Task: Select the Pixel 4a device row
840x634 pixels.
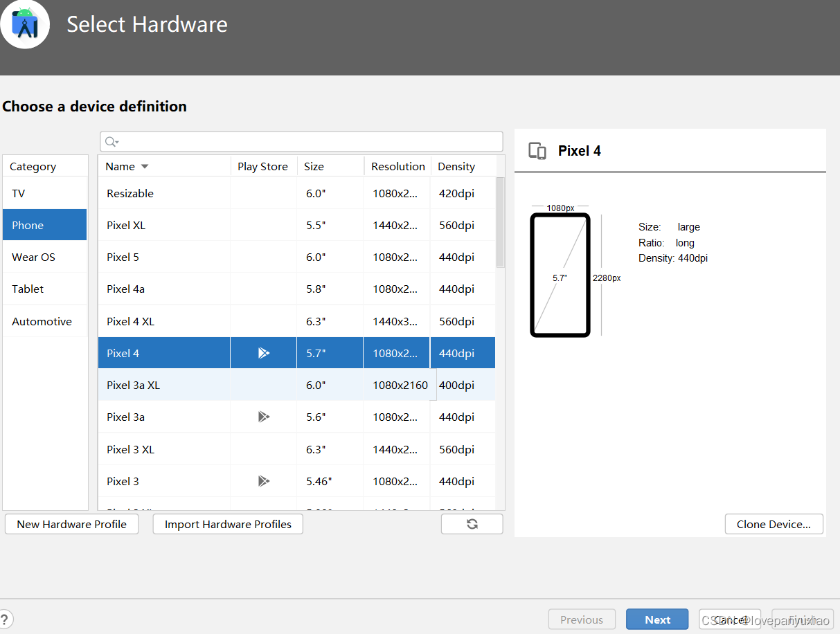Action: pyautogui.click(x=296, y=289)
